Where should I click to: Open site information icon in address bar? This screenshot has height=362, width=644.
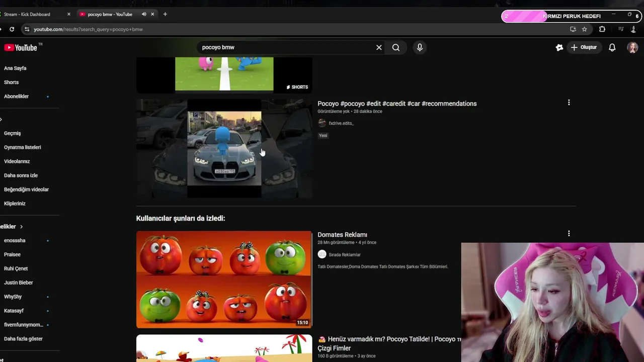(x=27, y=29)
